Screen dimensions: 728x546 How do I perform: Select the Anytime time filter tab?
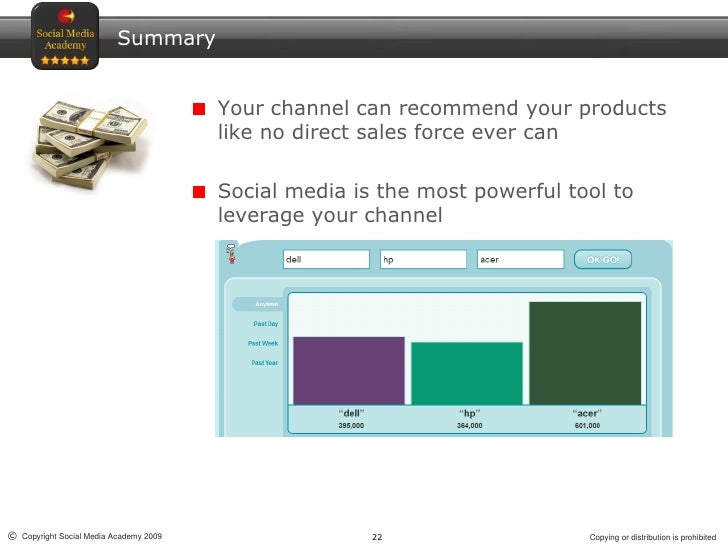(258, 304)
